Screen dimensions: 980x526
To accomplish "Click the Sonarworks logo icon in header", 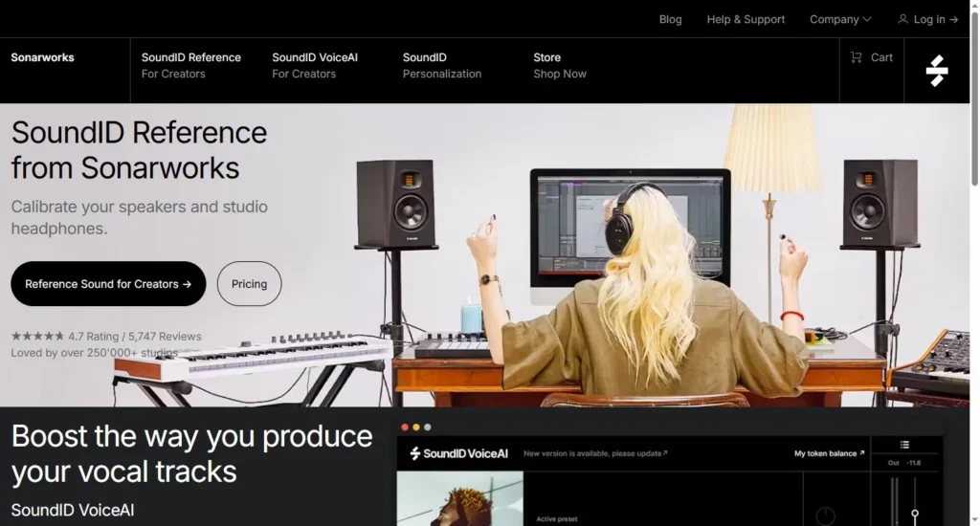I will click(936, 71).
